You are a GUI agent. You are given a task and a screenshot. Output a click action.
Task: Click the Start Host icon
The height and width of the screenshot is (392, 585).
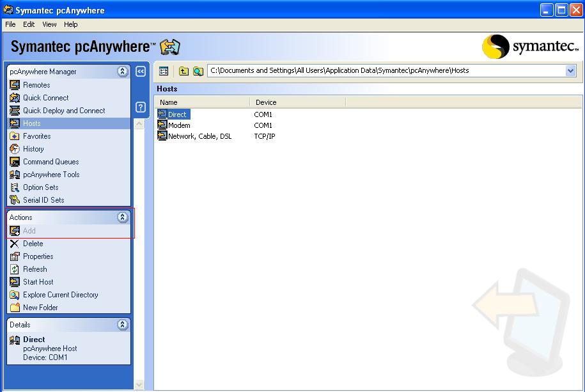tap(15, 282)
